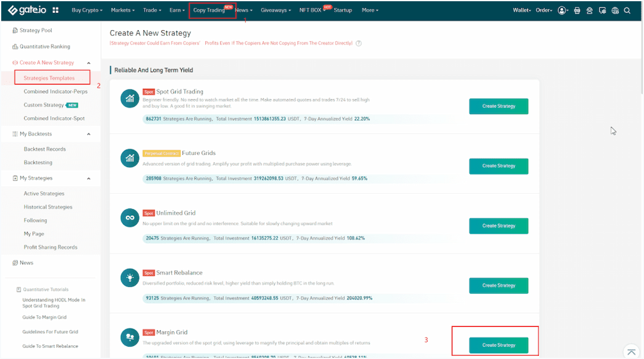This screenshot has width=644, height=359.
Task: Open Historical Strategies in the sidebar
Action: coord(48,207)
